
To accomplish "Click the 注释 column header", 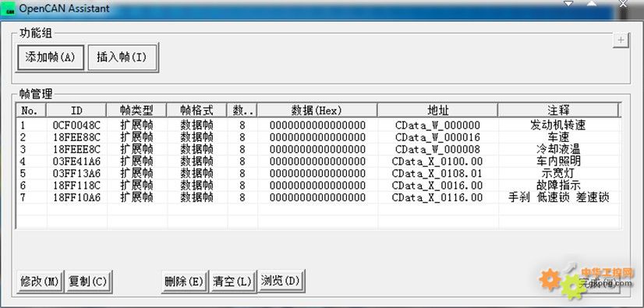I will click(x=558, y=110).
